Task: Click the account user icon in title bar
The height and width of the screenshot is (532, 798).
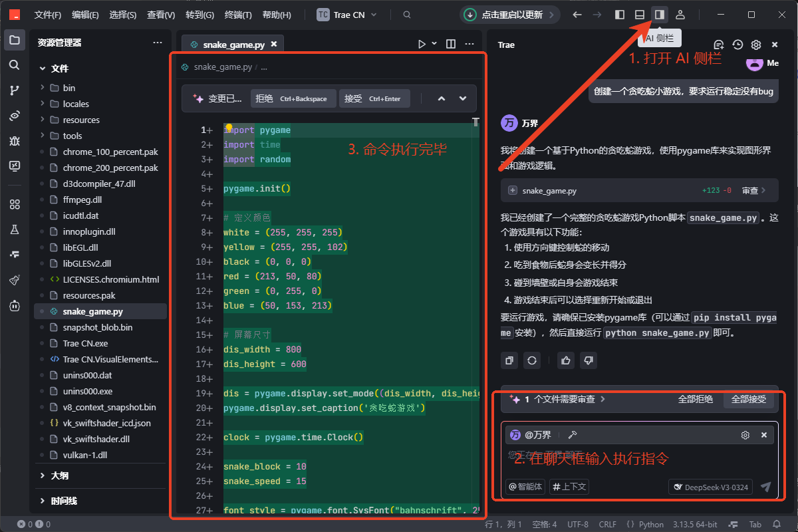Action: [680, 15]
